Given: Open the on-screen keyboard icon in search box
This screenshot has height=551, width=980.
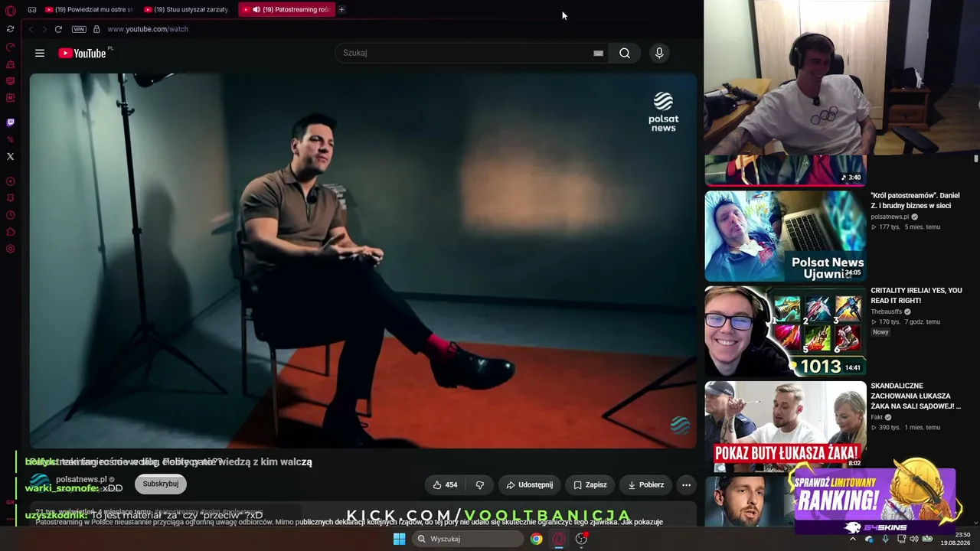Looking at the screenshot, I should point(598,53).
